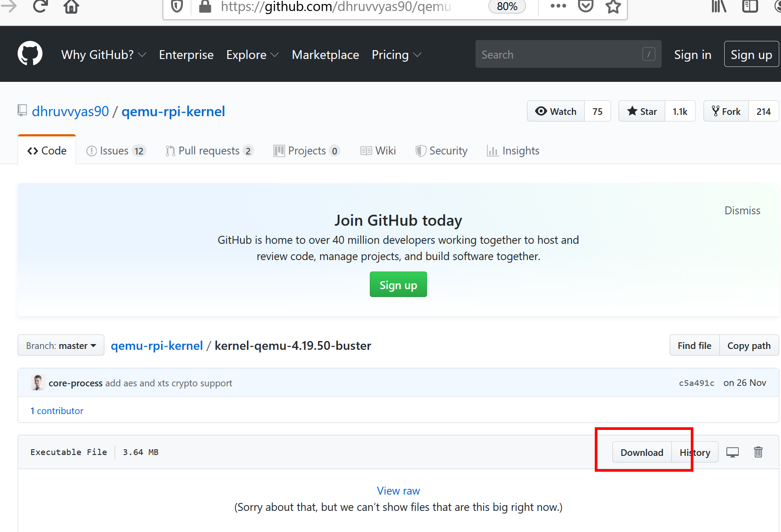Image resolution: width=781 pixels, height=532 pixels.
Task: Click the Copy path button
Action: (749, 345)
